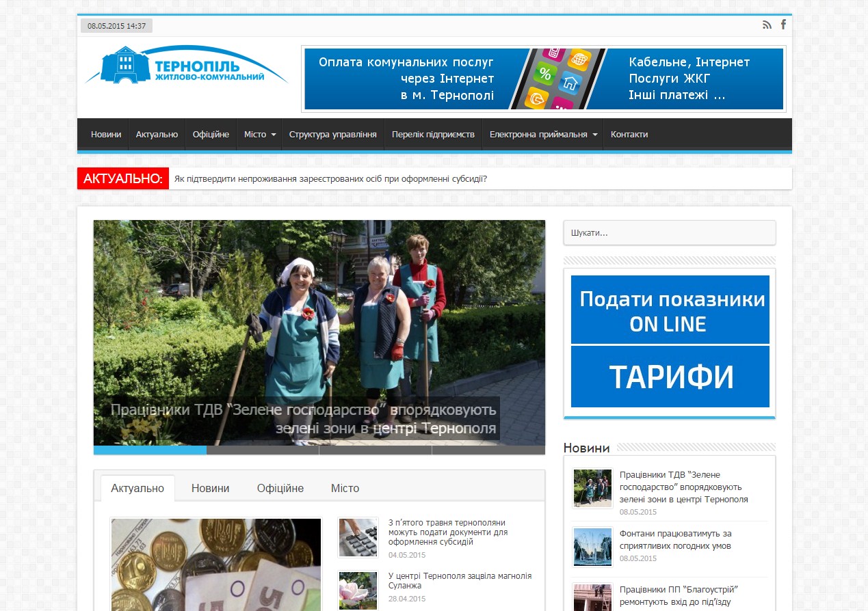This screenshot has width=868, height=611.
Task: Open the ТАРИФИ banner button
Action: [670, 377]
